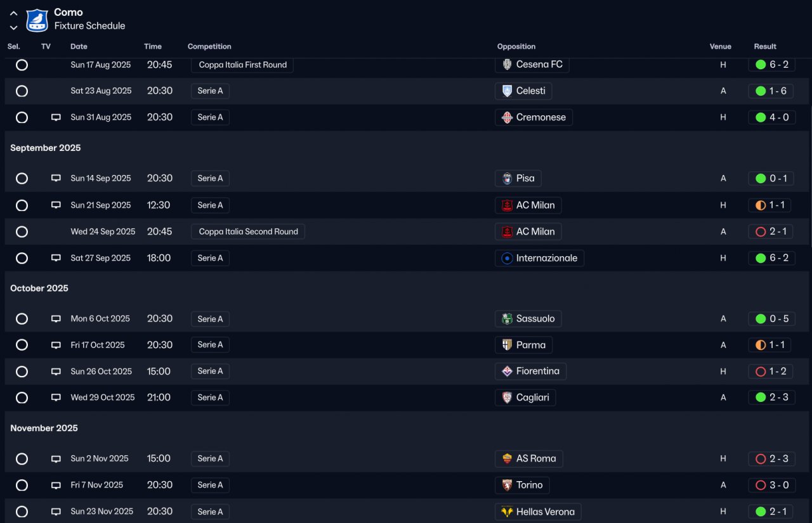
Task: Select the Torino fixture radio button
Action: click(x=22, y=486)
